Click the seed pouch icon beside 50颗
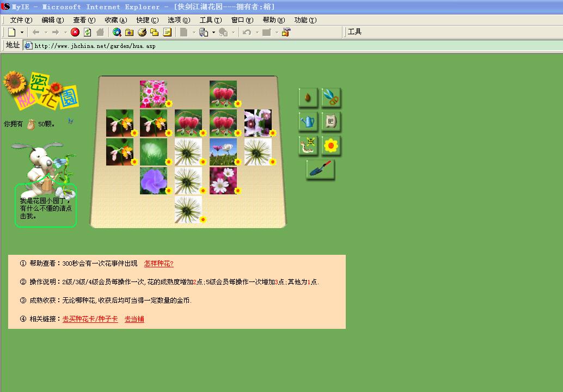563x392 pixels. pyautogui.click(x=31, y=124)
